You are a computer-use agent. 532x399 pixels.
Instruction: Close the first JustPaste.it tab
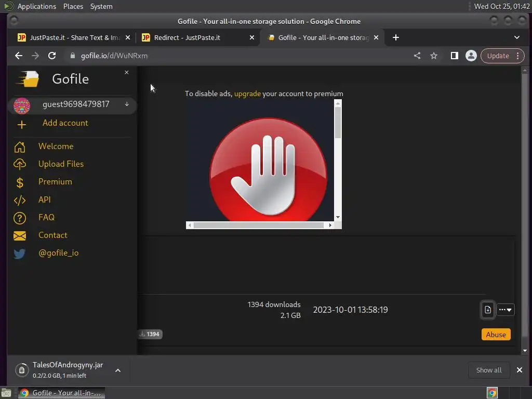(128, 37)
